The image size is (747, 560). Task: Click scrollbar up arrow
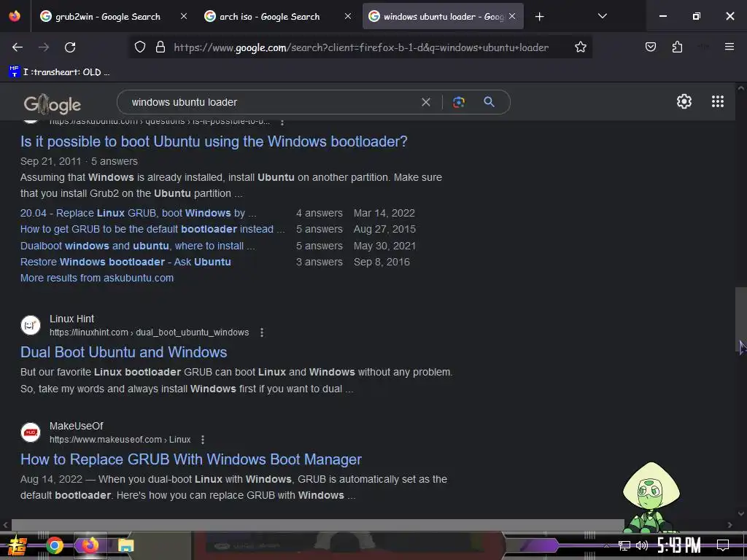(741, 88)
